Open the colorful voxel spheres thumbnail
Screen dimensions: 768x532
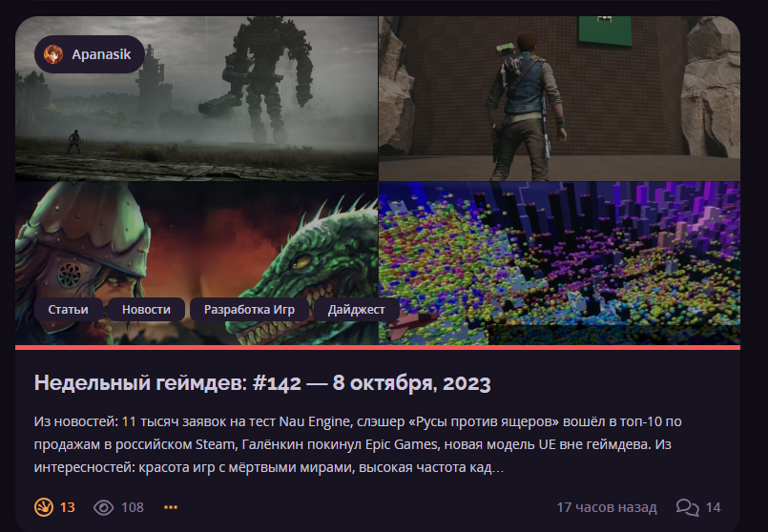click(x=559, y=263)
